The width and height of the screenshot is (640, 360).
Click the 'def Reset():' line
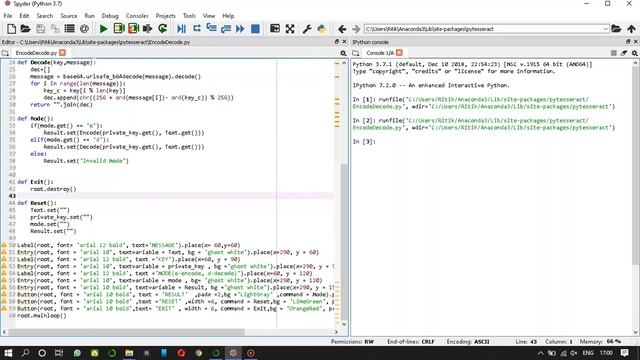tap(37, 203)
